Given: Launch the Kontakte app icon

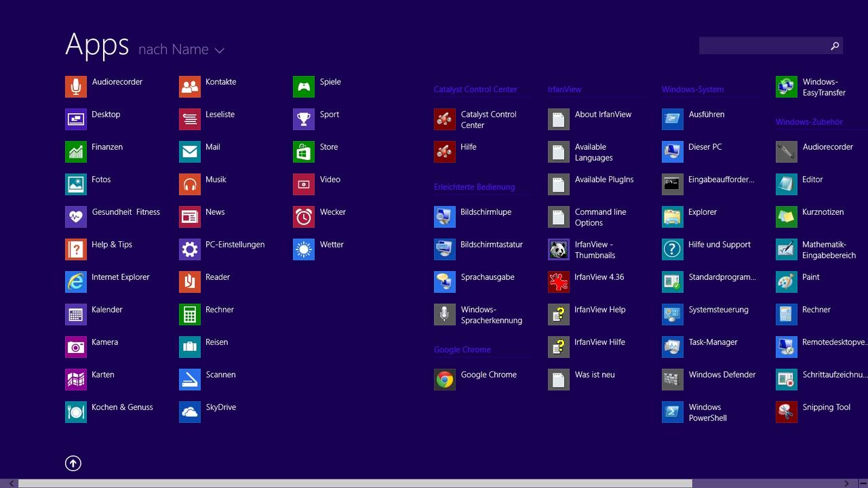Looking at the screenshot, I should point(190,87).
